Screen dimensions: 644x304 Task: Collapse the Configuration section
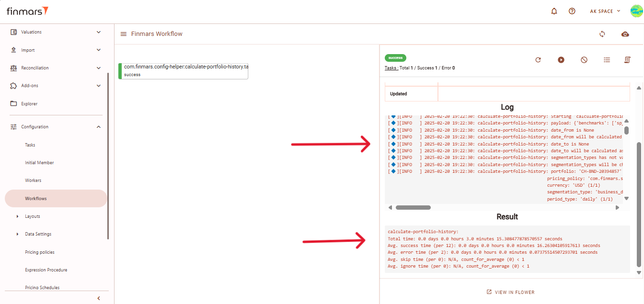99,127
